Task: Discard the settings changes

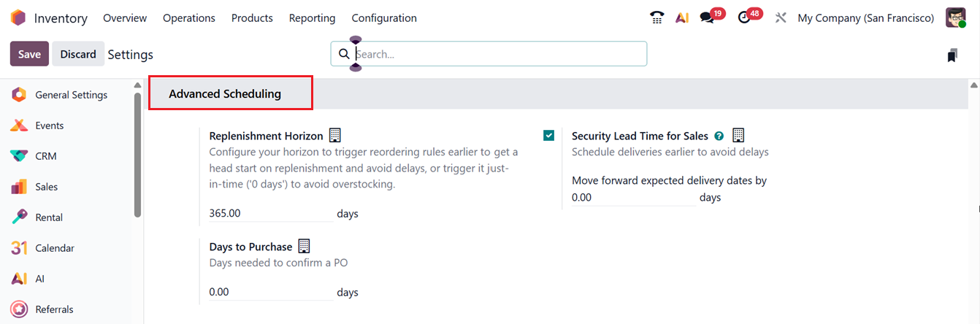Action: click(x=78, y=54)
